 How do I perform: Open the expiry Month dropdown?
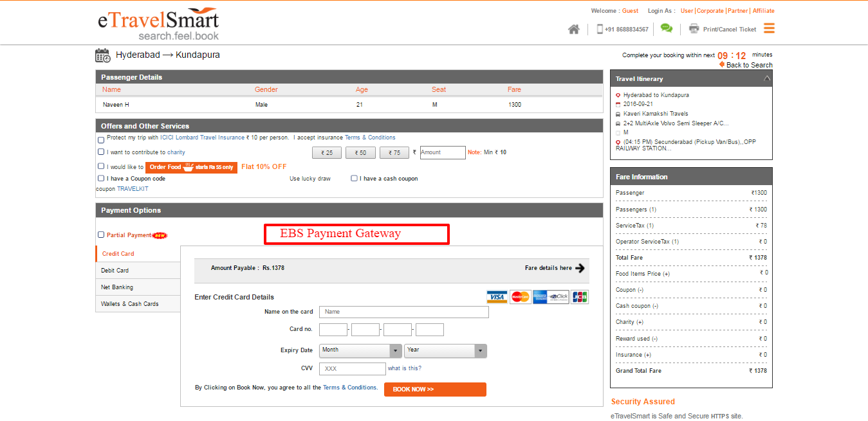tap(360, 350)
